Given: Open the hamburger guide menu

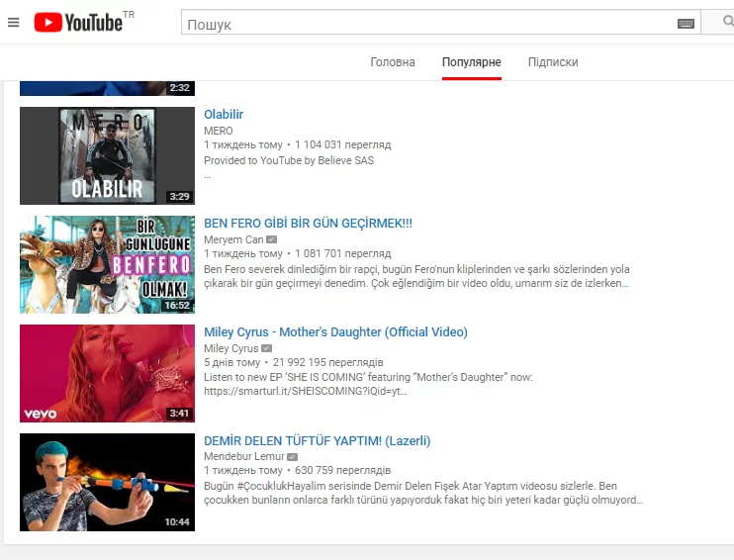Looking at the screenshot, I should pos(14,22).
